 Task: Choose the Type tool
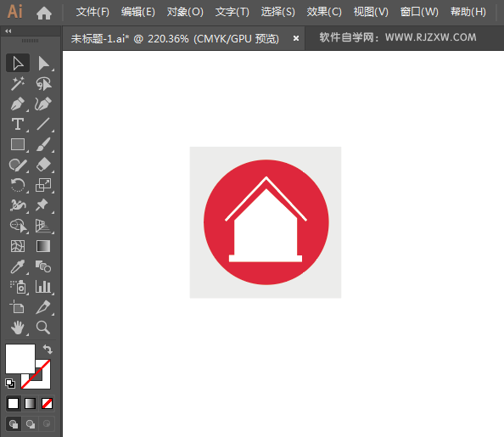18,124
